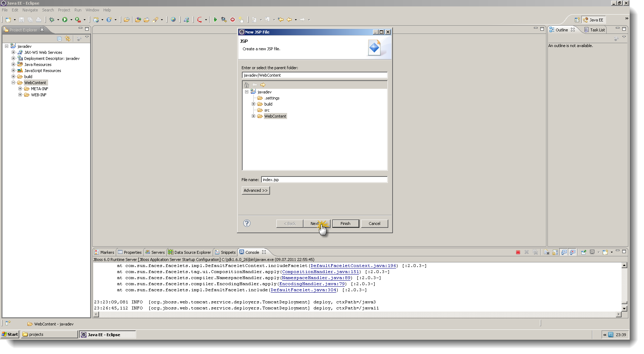The image size is (644, 354).
Task: Open the Display Selected Console dropdown
Action: tap(598, 252)
